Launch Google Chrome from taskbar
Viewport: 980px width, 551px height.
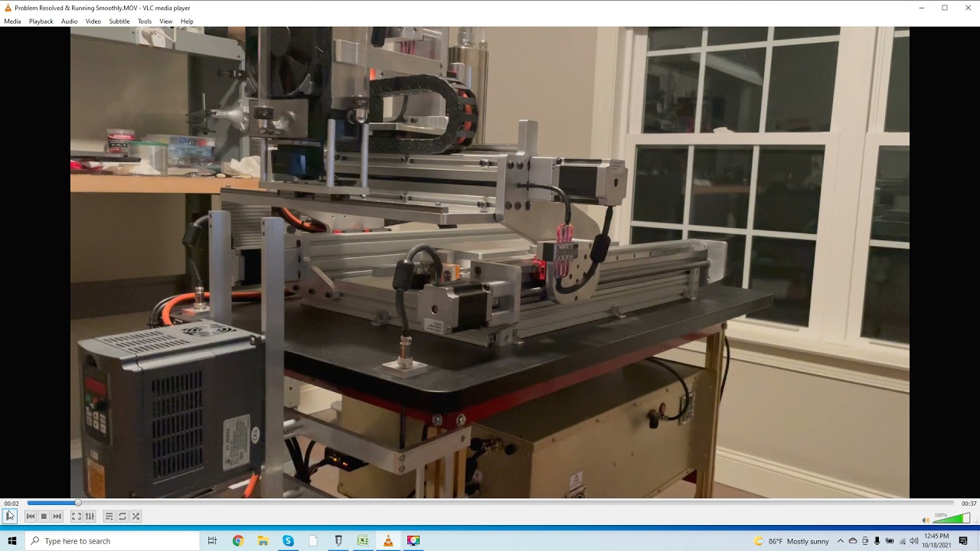click(237, 541)
